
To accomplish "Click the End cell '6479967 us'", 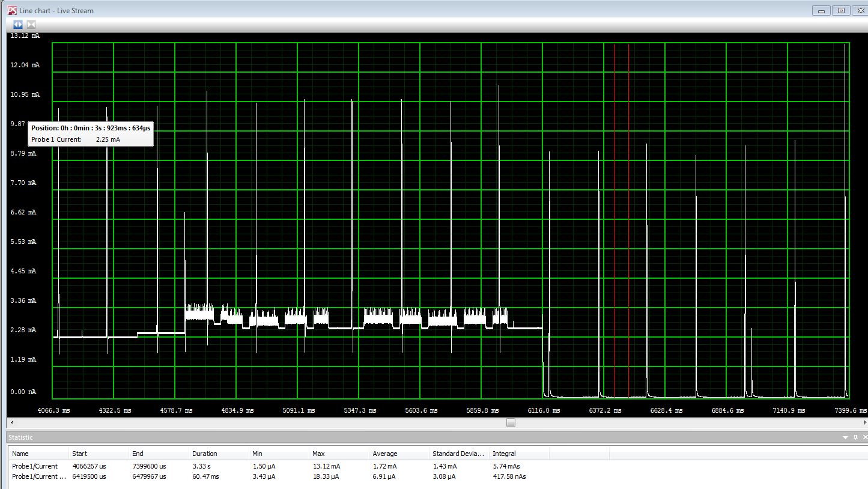I will click(149, 476).
